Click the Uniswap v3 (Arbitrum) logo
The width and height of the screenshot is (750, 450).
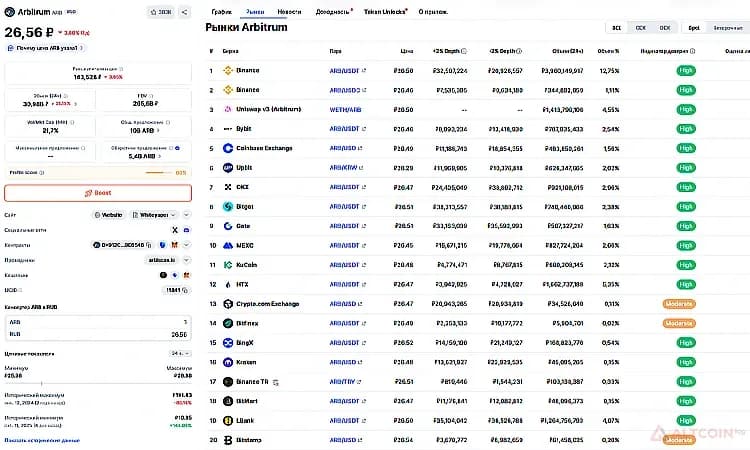coord(228,110)
